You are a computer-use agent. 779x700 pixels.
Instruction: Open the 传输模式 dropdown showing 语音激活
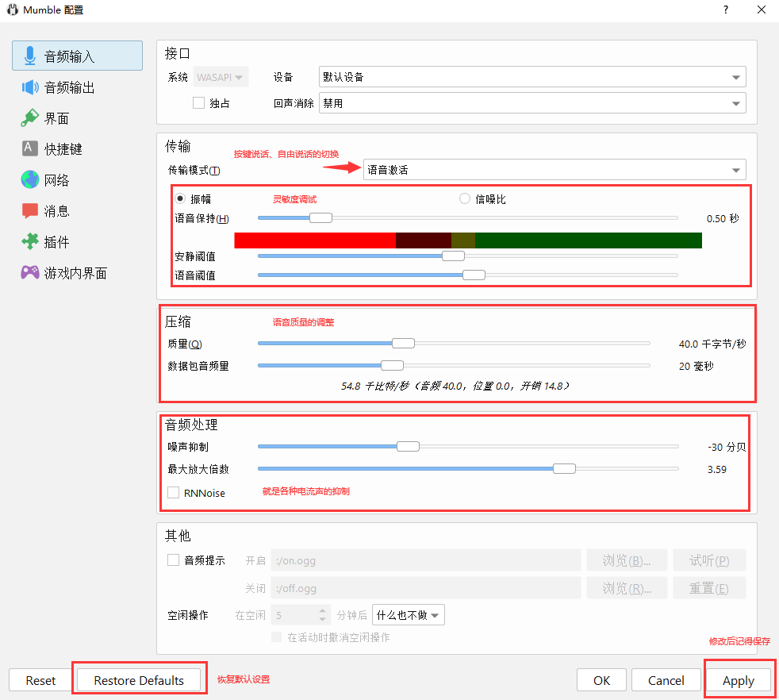pyautogui.click(x=555, y=170)
